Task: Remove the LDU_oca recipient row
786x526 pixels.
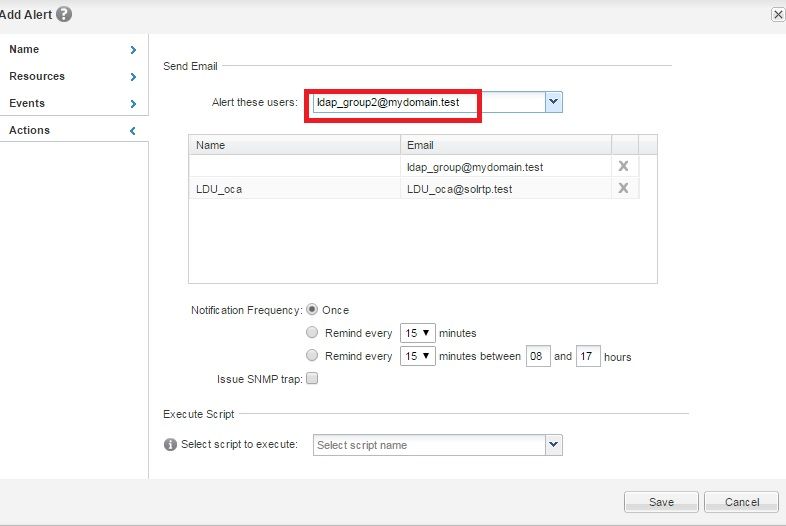Action: [623, 188]
